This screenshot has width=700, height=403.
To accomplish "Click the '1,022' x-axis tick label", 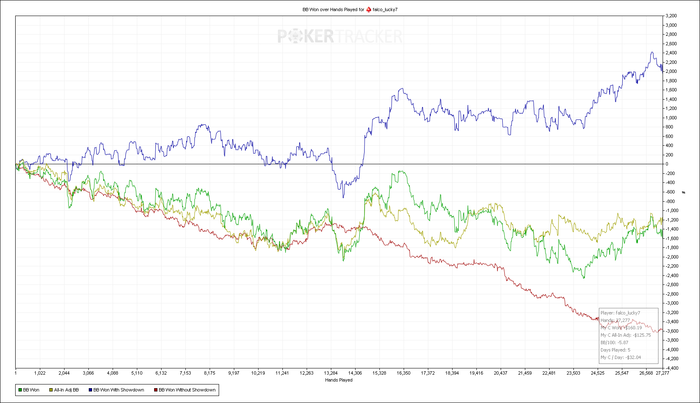I will [40, 373].
